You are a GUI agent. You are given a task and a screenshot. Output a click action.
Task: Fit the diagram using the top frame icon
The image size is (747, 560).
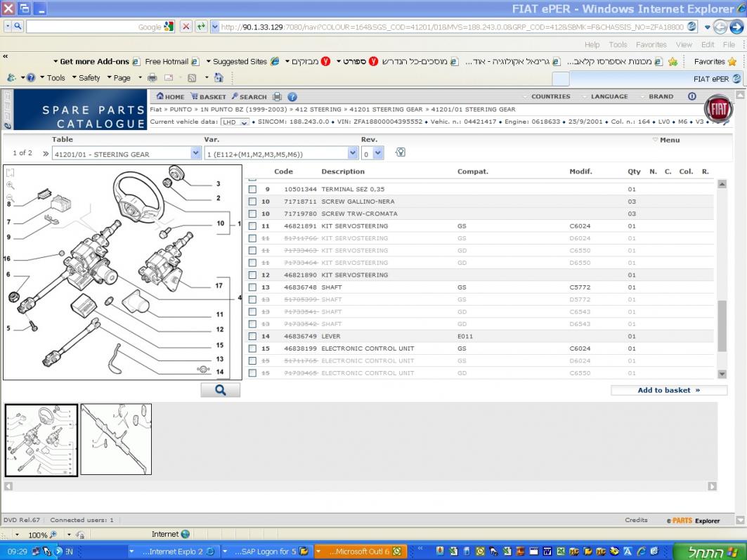11,173
